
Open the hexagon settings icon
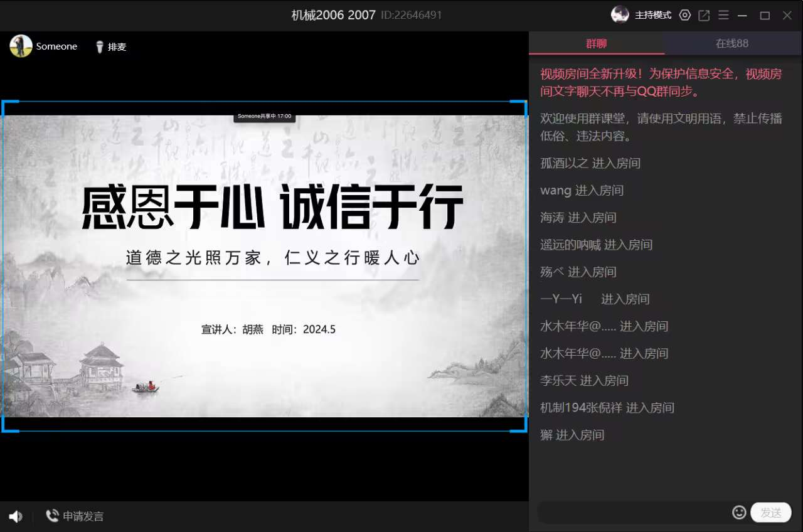click(x=685, y=15)
